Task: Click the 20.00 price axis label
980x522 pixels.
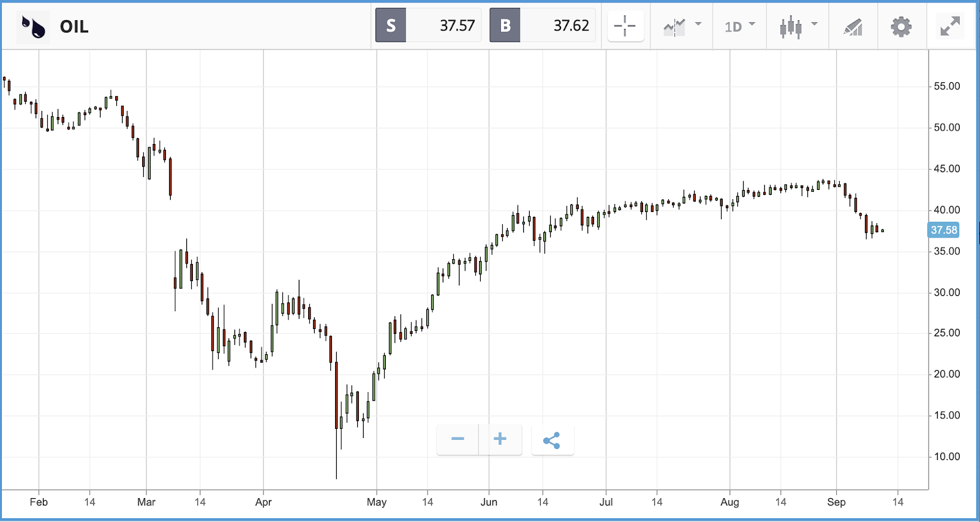Action: pos(947,374)
